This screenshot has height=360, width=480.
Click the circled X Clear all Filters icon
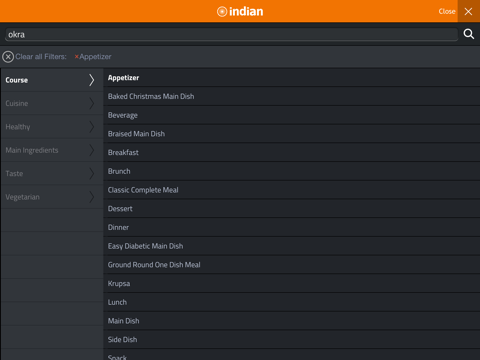pos(8,57)
